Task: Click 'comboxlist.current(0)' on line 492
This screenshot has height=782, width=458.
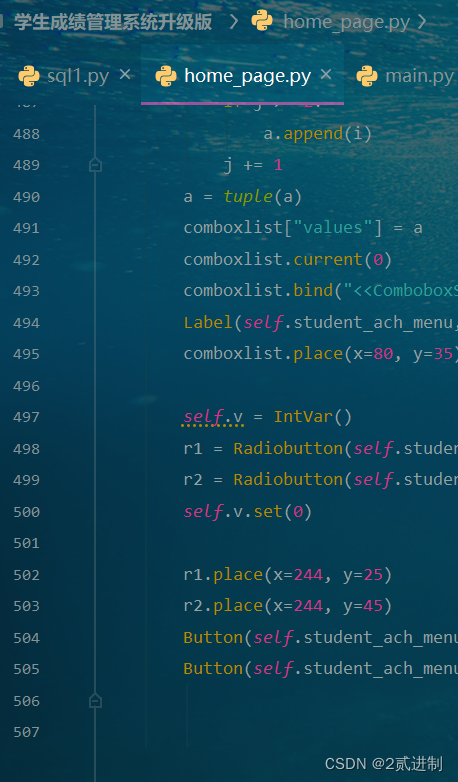Action: coord(288,260)
